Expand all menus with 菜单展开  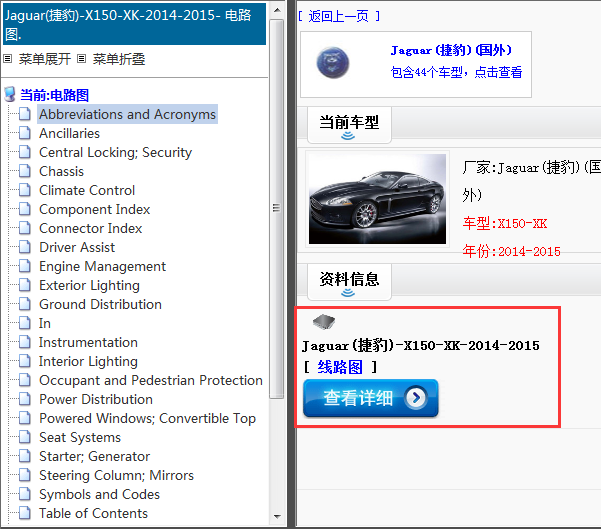(44, 59)
